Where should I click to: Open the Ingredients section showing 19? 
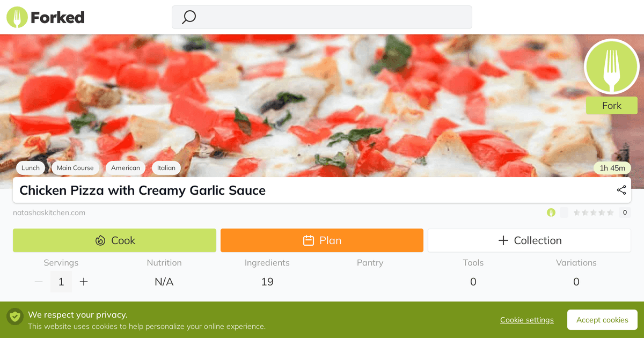pyautogui.click(x=267, y=273)
